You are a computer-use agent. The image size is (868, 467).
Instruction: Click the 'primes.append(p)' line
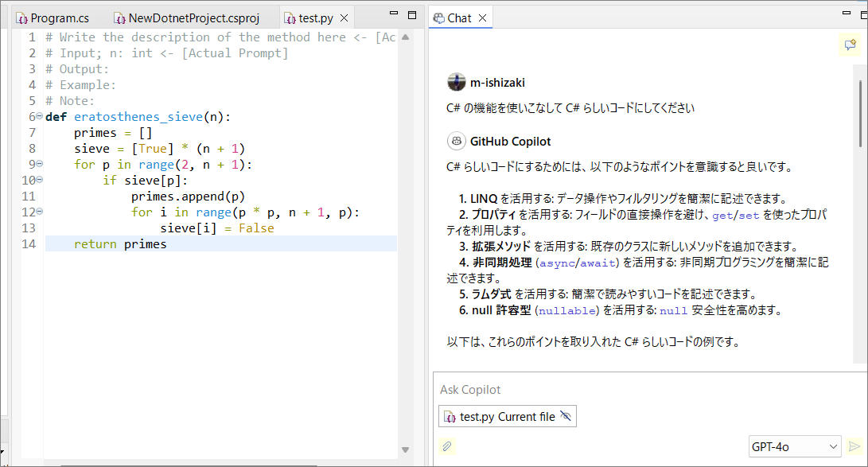click(x=188, y=197)
